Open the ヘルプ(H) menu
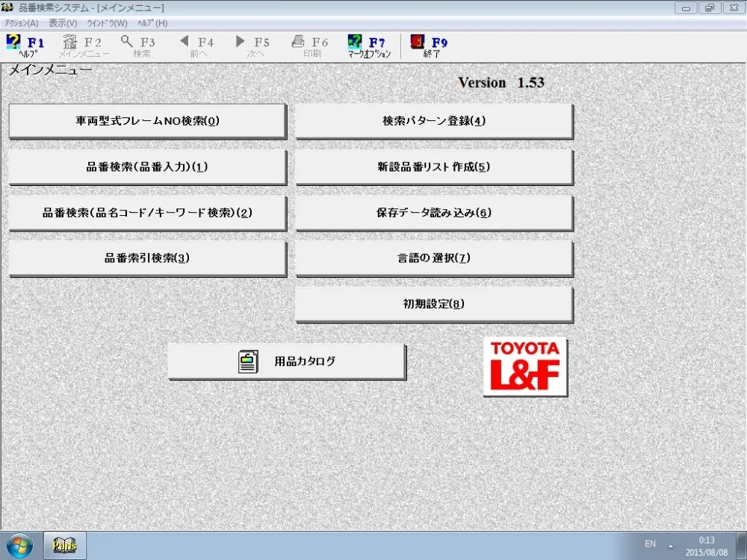 [152, 23]
